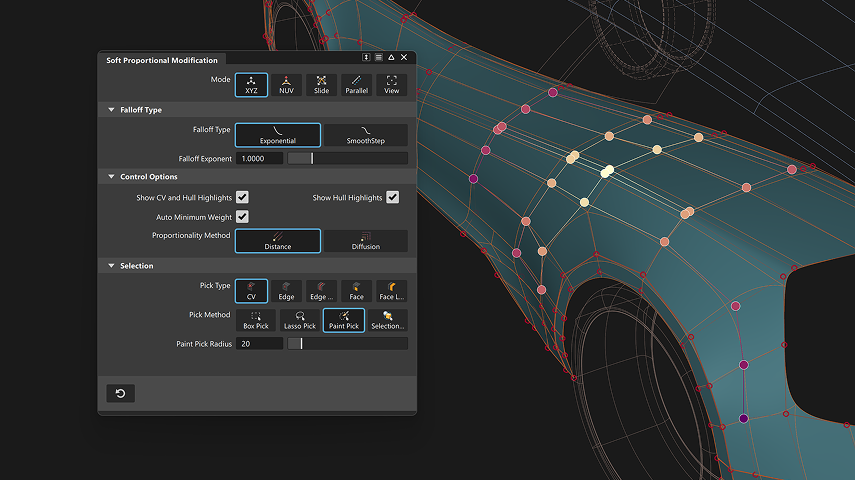Image resolution: width=855 pixels, height=480 pixels.
Task: Collapse the Falloff Type section
Action: pos(110,110)
